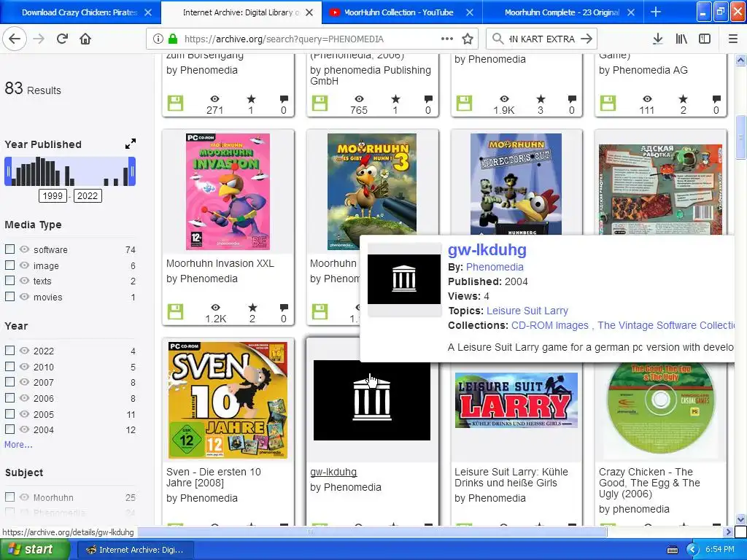
Task: Check the 2022 year filter box
Action: 9,351
